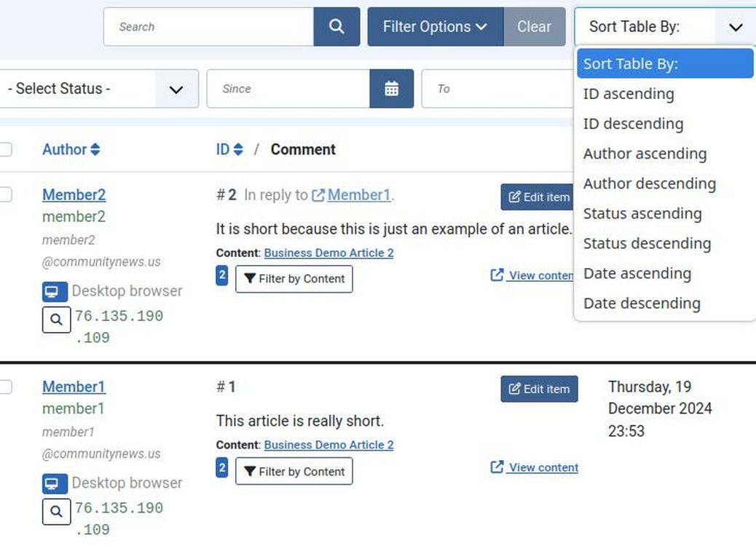
Task: Open the Since date calendar picker
Action: [x=392, y=89]
